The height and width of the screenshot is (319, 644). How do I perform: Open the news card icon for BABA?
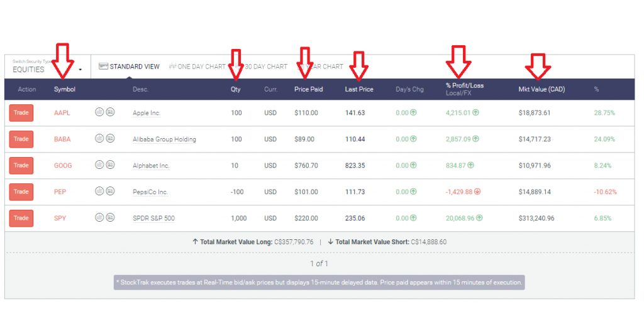110,138
